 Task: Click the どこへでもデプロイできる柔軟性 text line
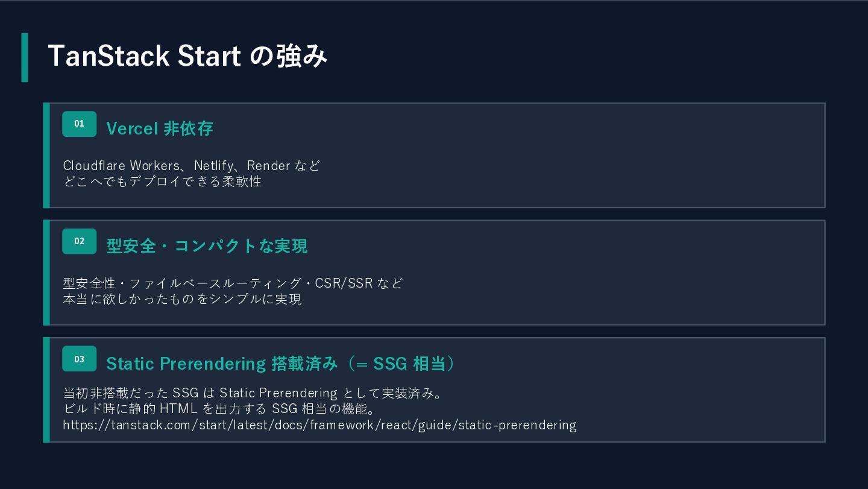(x=163, y=181)
